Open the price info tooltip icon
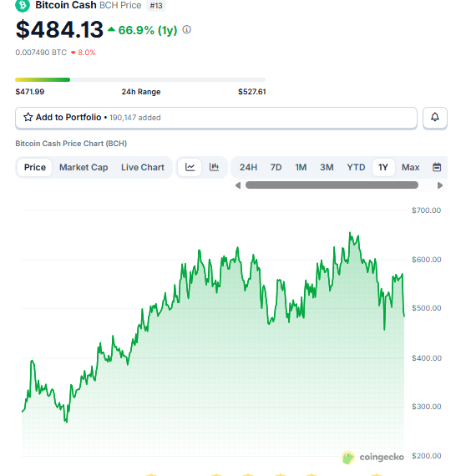This screenshot has width=461, height=476. point(186,29)
